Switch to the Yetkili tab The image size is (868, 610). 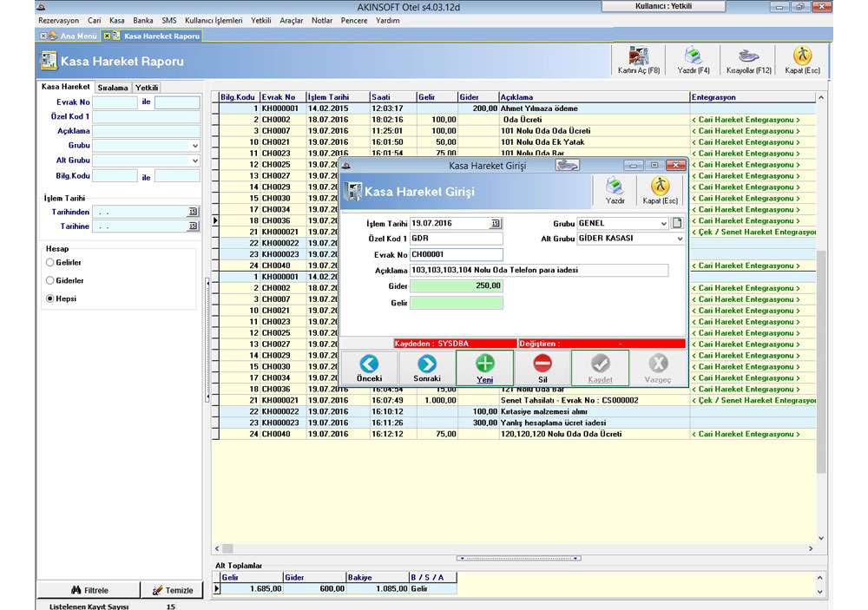[x=147, y=88]
